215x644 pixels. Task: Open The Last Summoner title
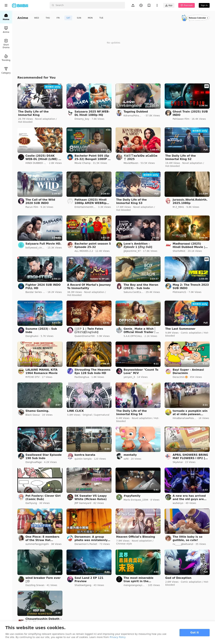click(180, 329)
